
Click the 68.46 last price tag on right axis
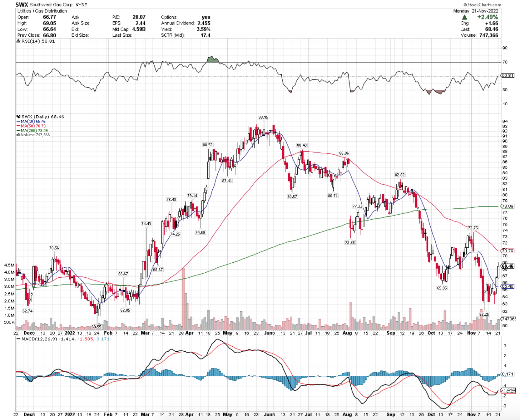click(508, 266)
